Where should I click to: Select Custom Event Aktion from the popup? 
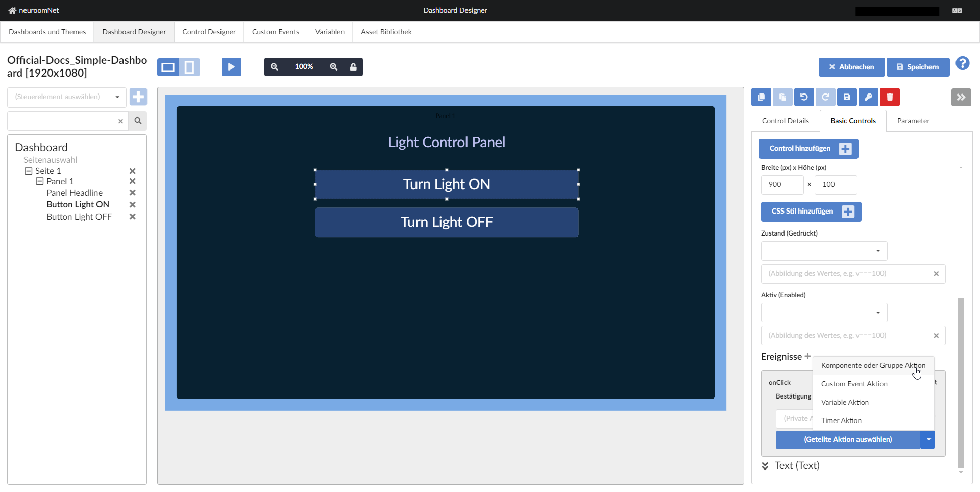point(854,383)
